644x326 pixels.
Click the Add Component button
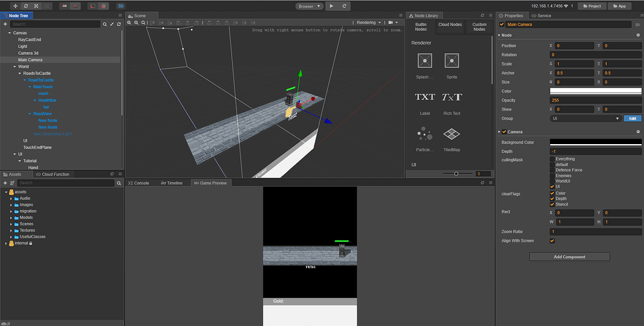click(569, 257)
